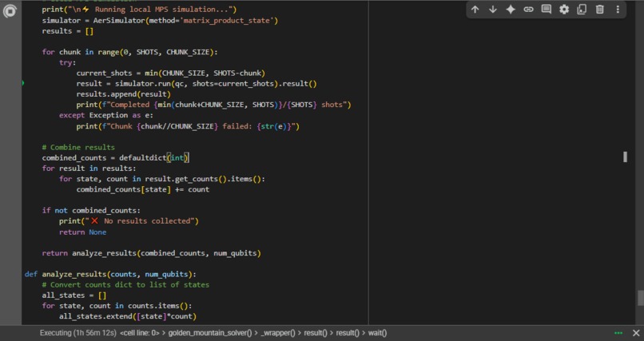This screenshot has width=644, height=341.
Task: Click the 'results.append(result)' line
Action: click(123, 94)
